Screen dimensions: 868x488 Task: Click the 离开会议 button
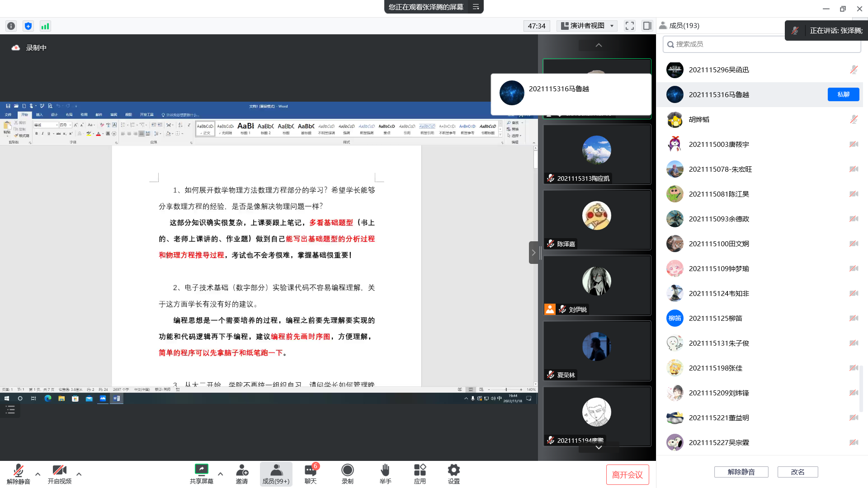(x=627, y=474)
